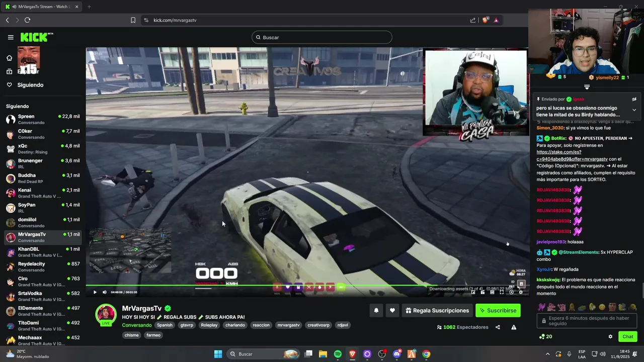Open KhanDBL channel in sidebar

coord(43,252)
